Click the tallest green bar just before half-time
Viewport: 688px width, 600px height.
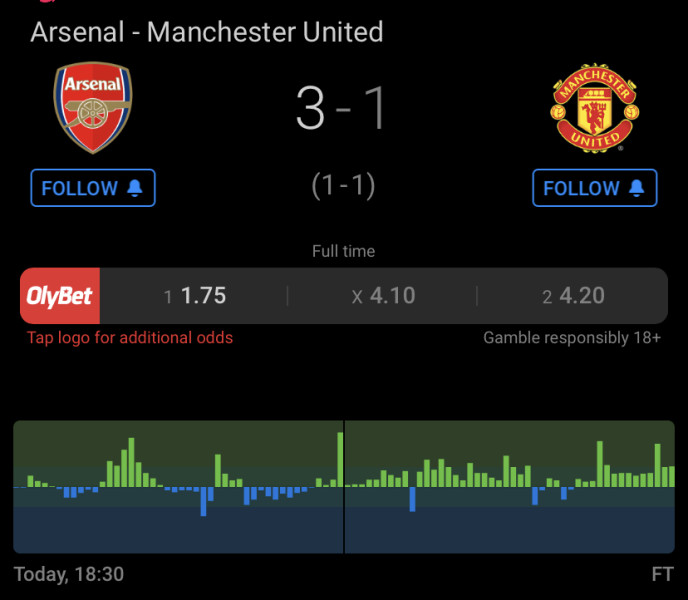(x=340, y=460)
